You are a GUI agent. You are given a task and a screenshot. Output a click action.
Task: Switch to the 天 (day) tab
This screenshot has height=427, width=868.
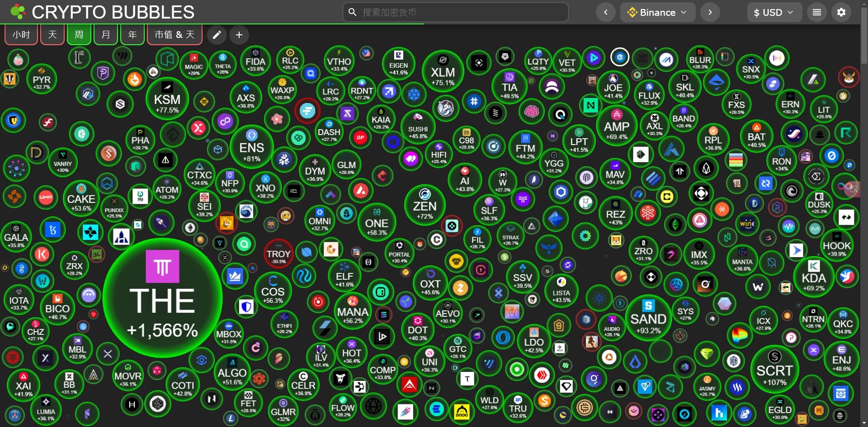pyautogui.click(x=52, y=35)
